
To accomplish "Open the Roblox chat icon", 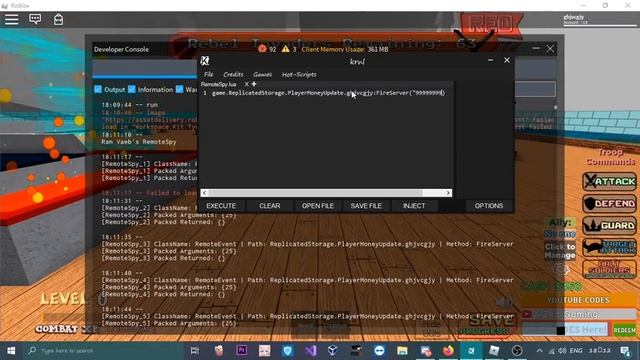I will click(35, 19).
